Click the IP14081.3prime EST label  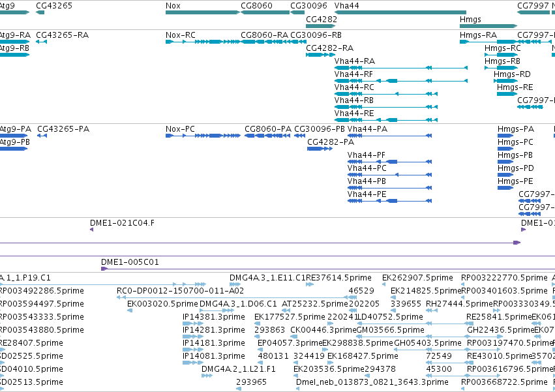(214, 356)
